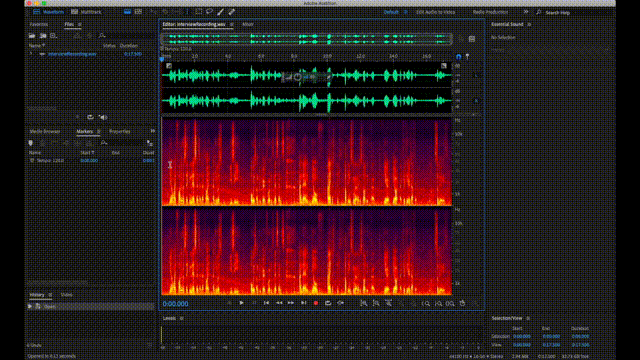Open the Files panel tab
Image resolution: width=640 pixels, height=360 pixels.
pyautogui.click(x=69, y=24)
